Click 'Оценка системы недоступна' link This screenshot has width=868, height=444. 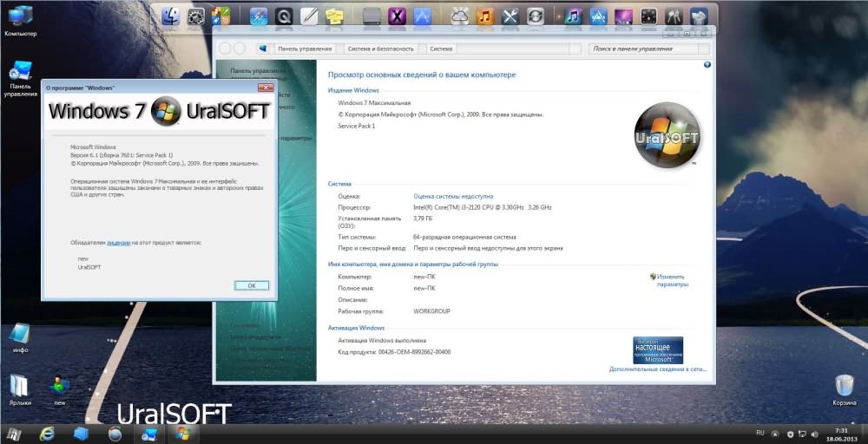click(x=453, y=197)
